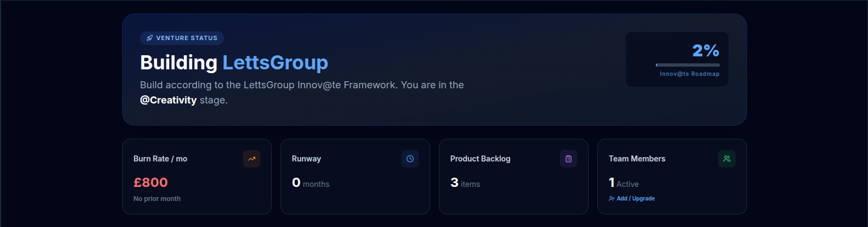Screen dimensions: 868x227
Task: Click the Burn Rate trending arrow icon
Action: click(252, 159)
